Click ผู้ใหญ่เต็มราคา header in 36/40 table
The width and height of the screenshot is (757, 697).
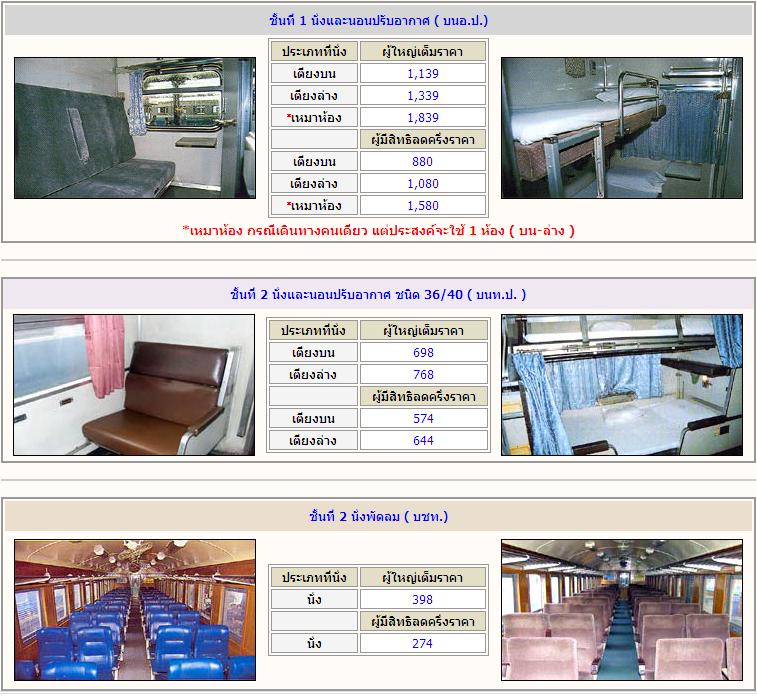click(423, 330)
